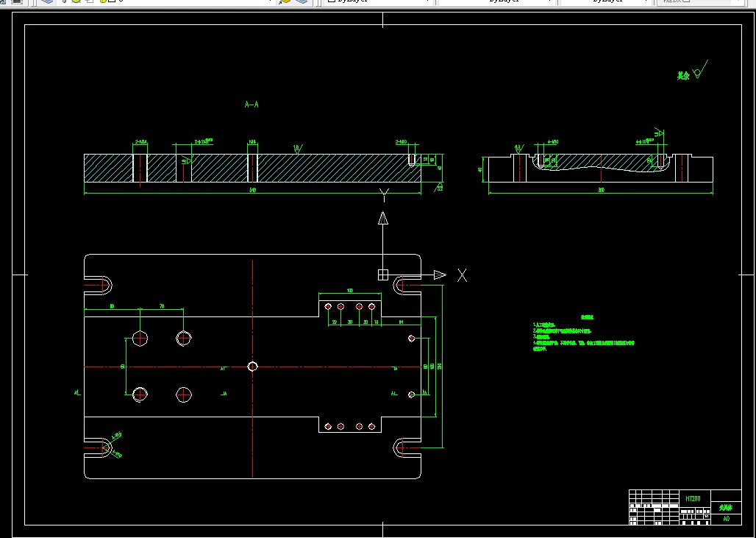Select the M16 thread callout in section A-A
This screenshot has height=538, width=756.
pos(252,142)
